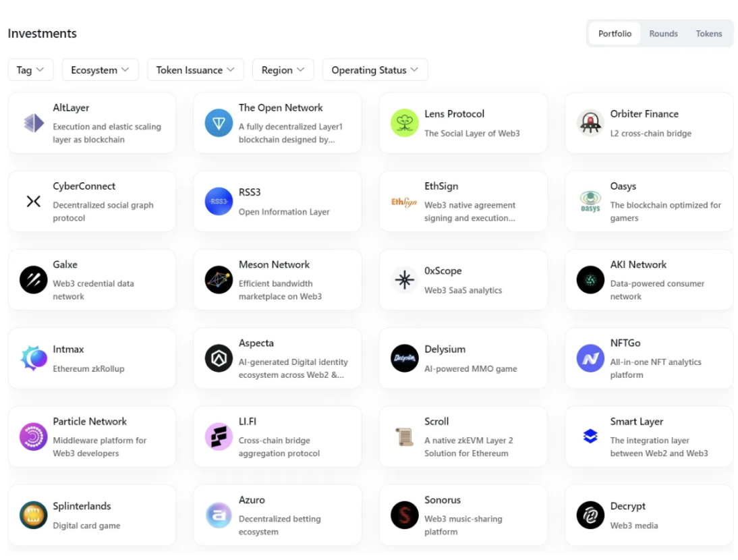Click the Decrypt logo icon
Image resolution: width=738 pixels, height=560 pixels.
click(590, 515)
